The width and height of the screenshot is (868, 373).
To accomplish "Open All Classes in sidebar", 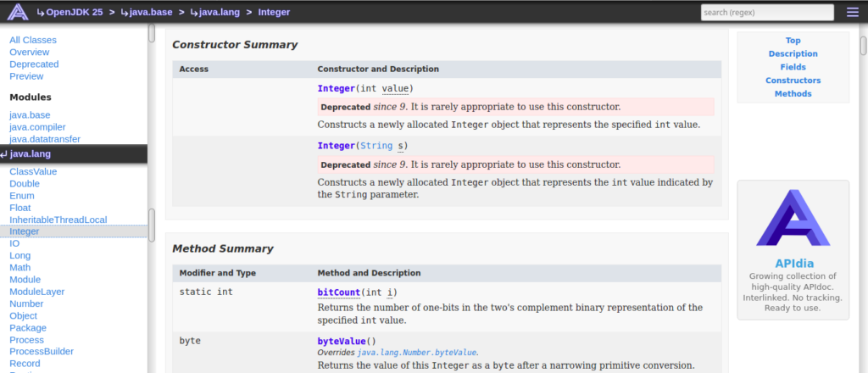I will coord(33,40).
